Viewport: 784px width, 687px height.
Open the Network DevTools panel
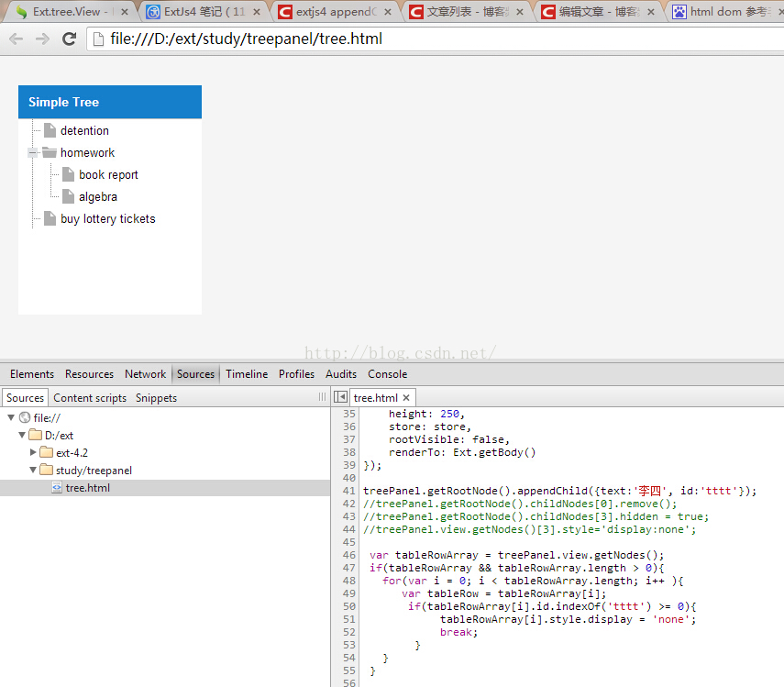[146, 374]
